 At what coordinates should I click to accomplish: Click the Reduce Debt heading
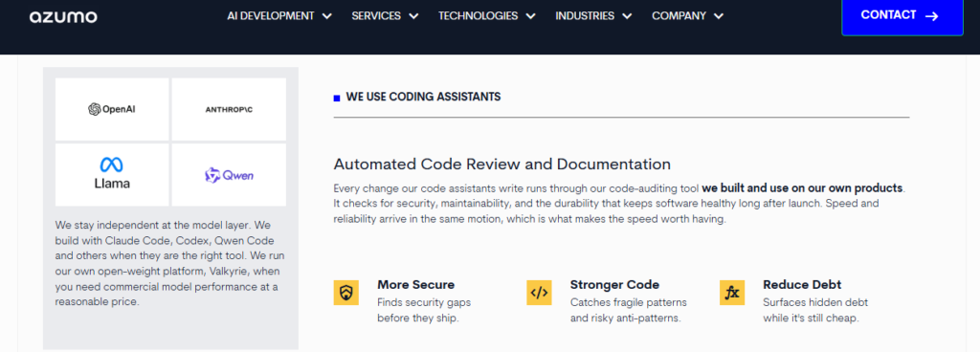click(802, 285)
